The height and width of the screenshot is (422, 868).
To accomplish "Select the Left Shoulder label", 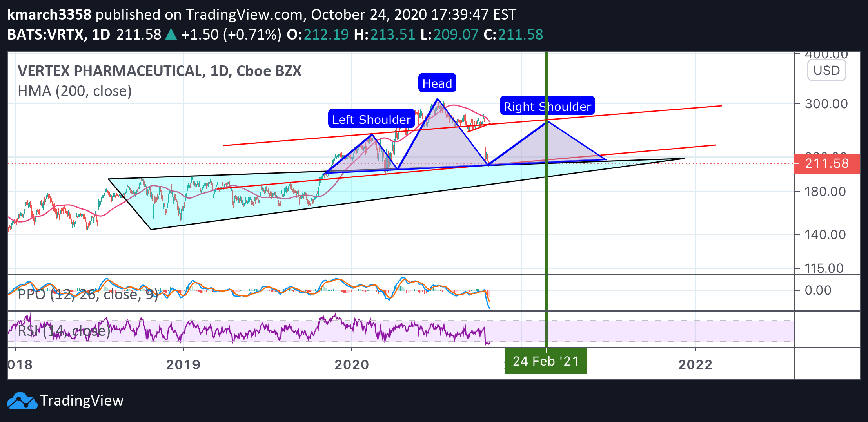I will click(372, 119).
